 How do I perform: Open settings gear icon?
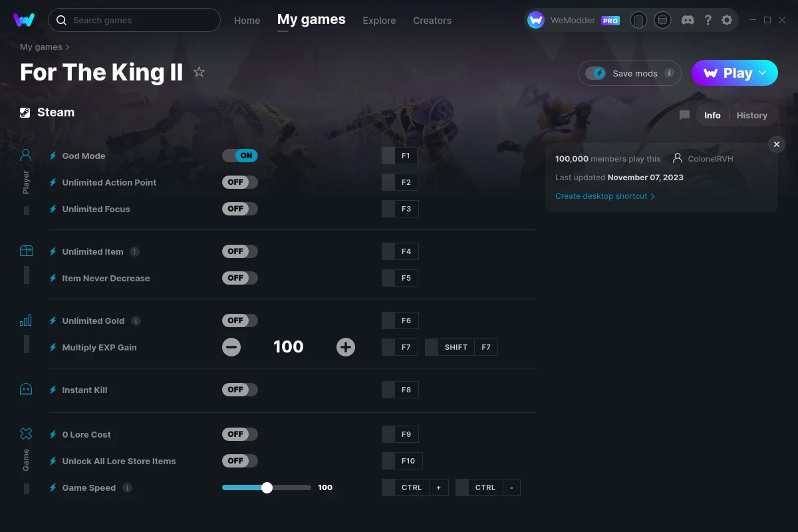tap(727, 21)
